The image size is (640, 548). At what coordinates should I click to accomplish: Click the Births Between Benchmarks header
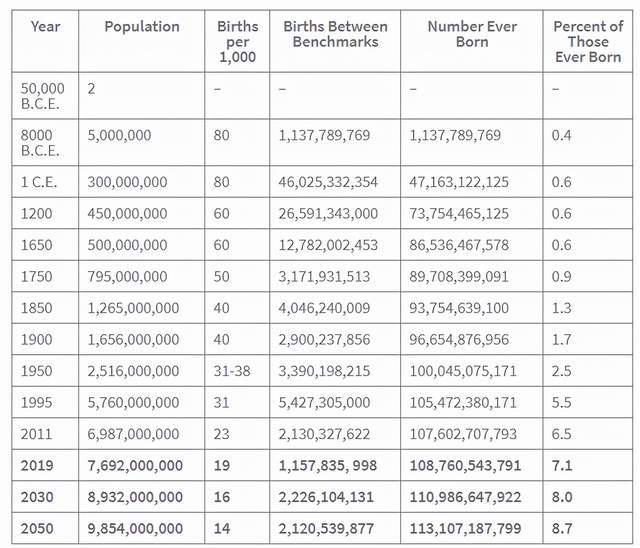coord(335,34)
